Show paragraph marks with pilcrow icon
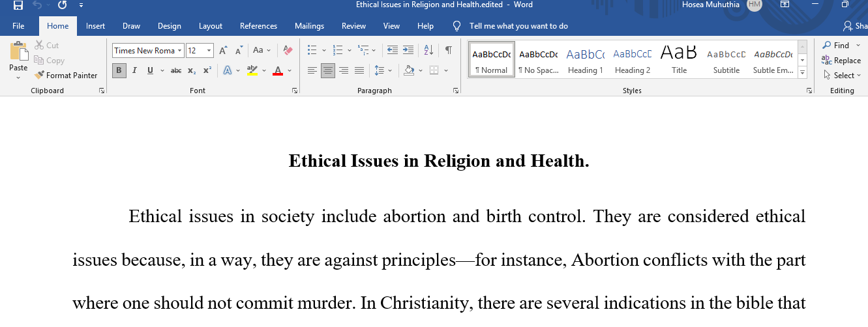This screenshot has height=327, width=868. (449, 50)
